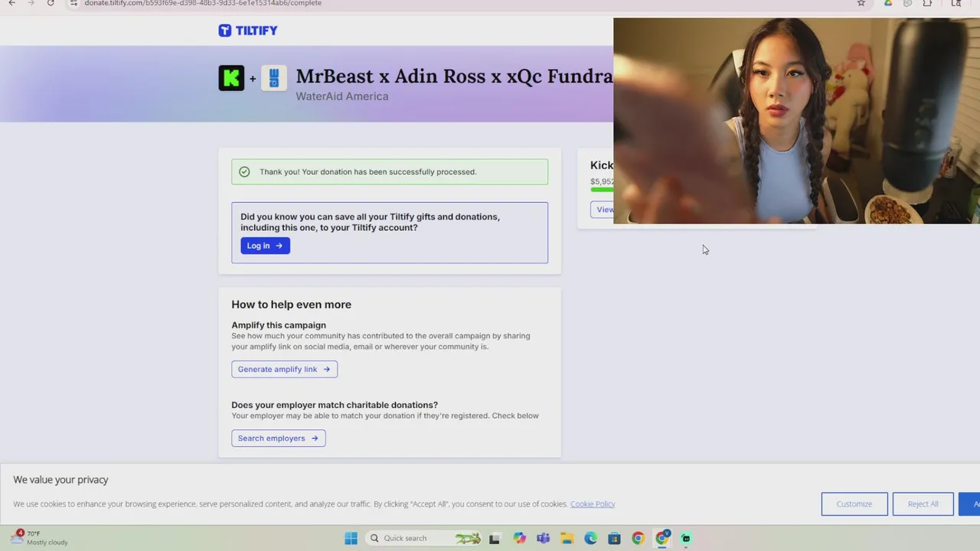The width and height of the screenshot is (980, 551).
Task: Click the webcam overlay video
Action: [796, 121]
